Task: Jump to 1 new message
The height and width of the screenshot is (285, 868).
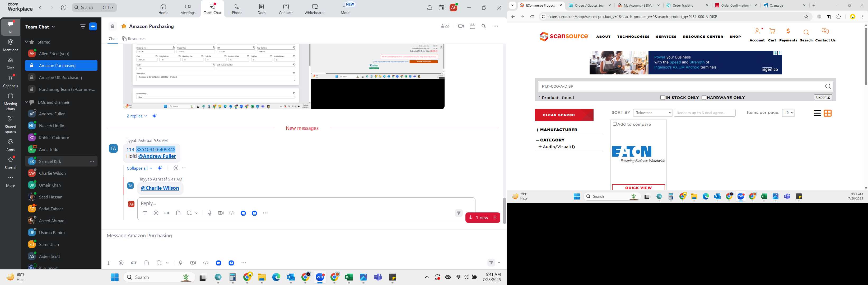Action: (x=478, y=218)
